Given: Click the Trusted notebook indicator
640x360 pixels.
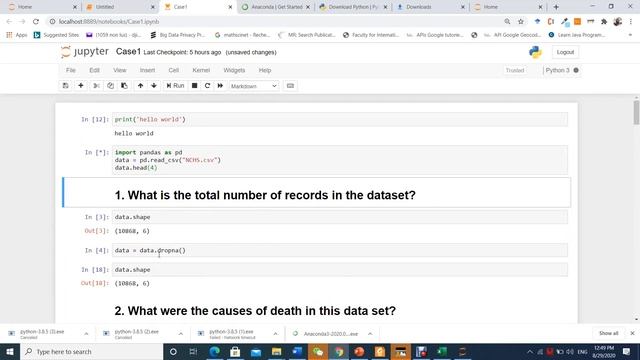Looking at the screenshot, I should 515,70.
